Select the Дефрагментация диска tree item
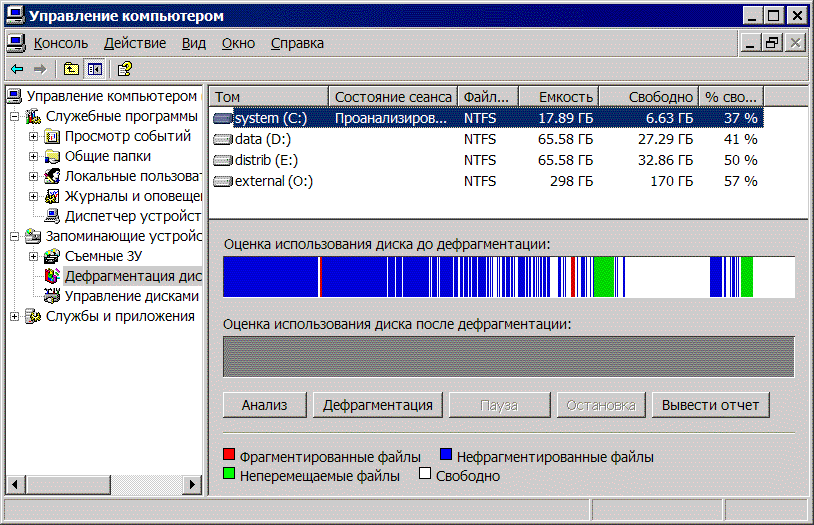This screenshot has height=525, width=814. coord(133,276)
